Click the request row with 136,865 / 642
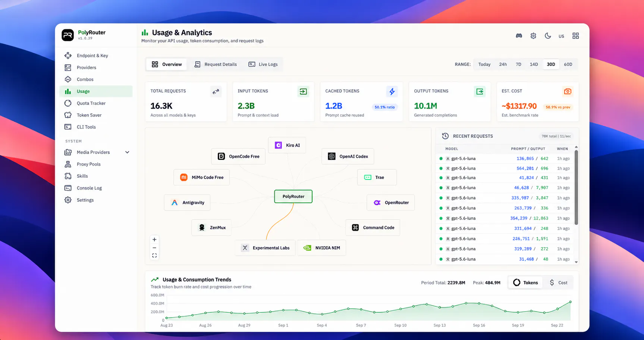The width and height of the screenshot is (644, 340). point(505,159)
